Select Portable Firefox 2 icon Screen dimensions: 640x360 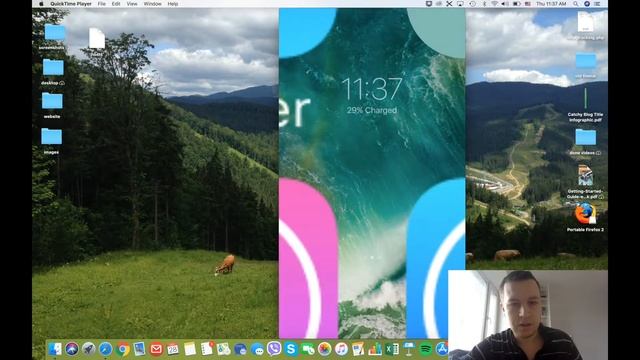pos(585,214)
